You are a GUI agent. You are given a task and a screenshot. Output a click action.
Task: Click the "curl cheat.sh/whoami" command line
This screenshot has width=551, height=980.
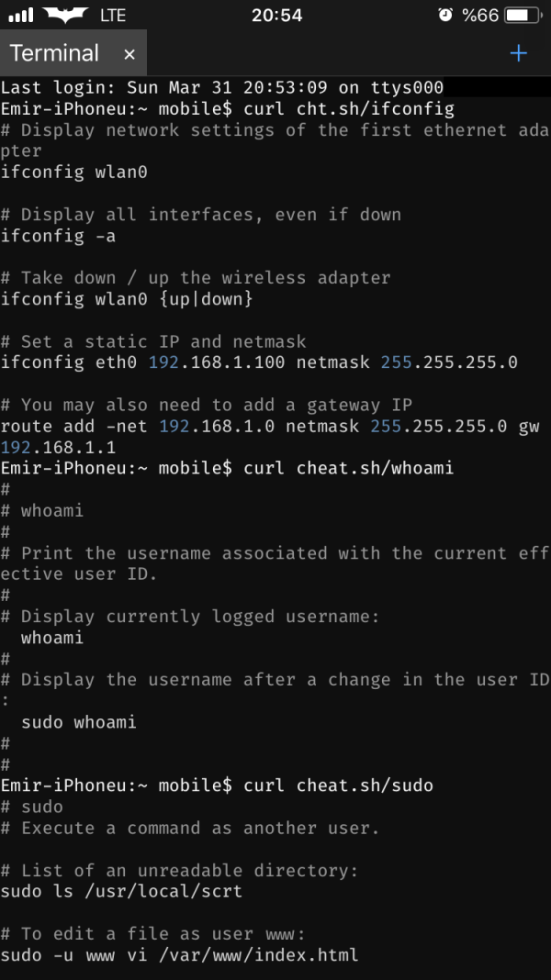coord(349,469)
